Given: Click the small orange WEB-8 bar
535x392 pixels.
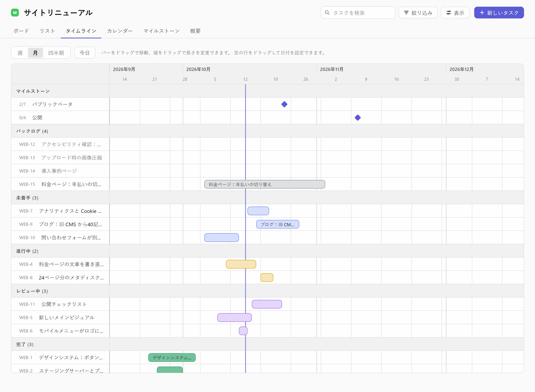Looking at the screenshot, I should point(267,277).
